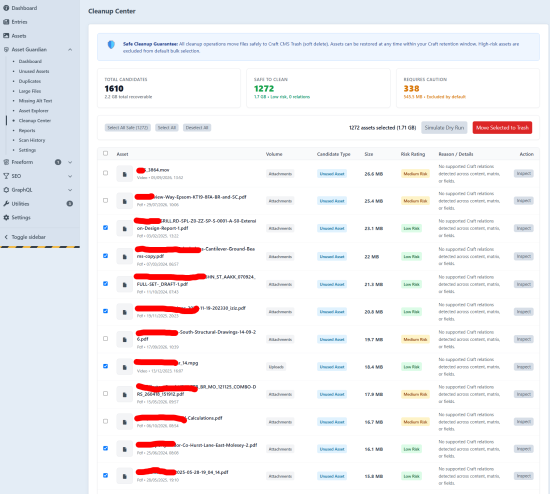Click file icon of COMBO-D RS pdf row

point(125,394)
